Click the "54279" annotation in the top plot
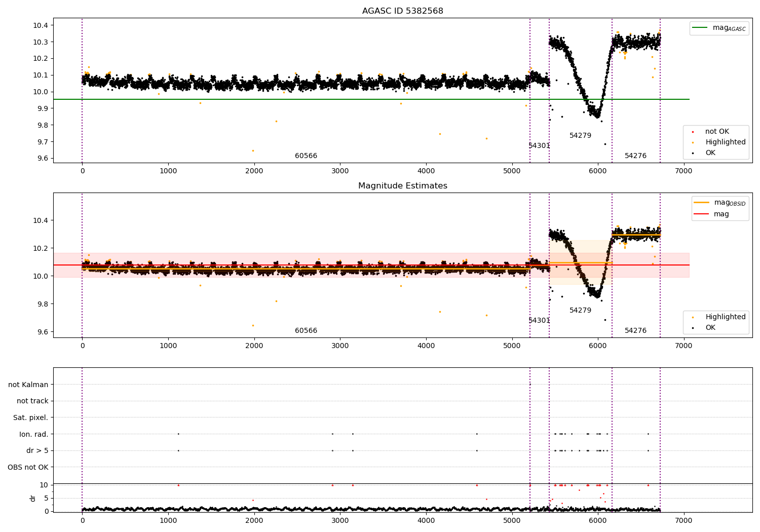Screen dimensions: 760x532 point(580,136)
